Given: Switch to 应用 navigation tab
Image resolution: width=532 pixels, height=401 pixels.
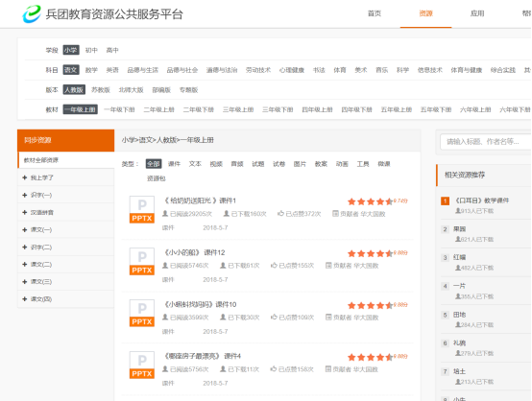Looking at the screenshot, I should [477, 13].
